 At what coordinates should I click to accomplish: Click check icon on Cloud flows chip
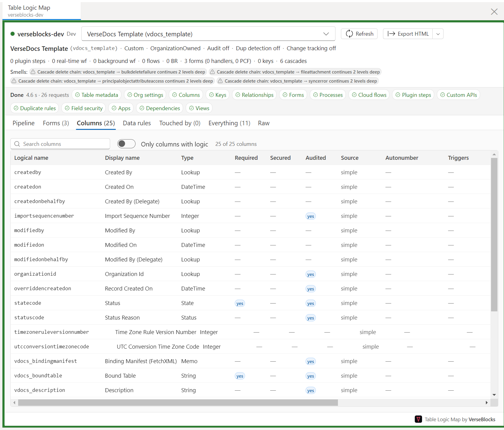coord(354,95)
